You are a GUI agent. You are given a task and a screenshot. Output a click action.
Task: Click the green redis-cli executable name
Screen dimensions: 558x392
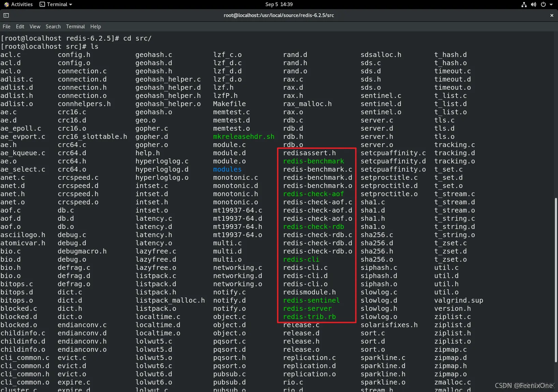301,259
